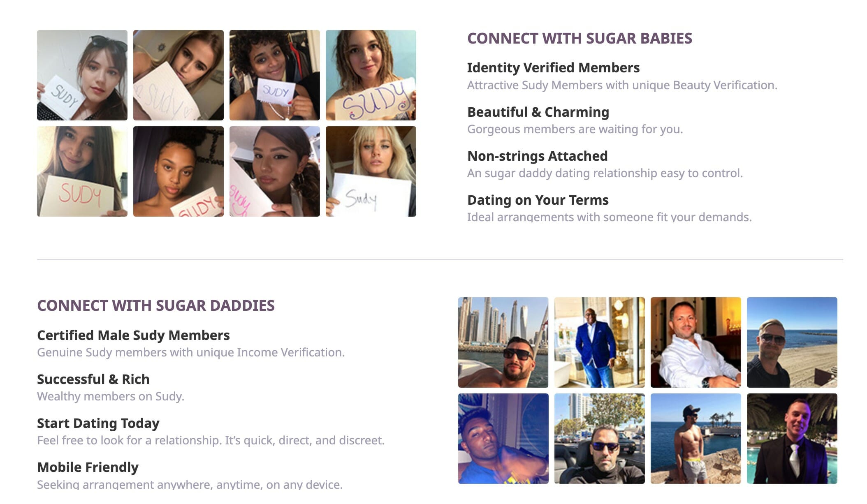Click the Dubai skyline yacht photo
Viewport: 867px width, 504px height.
point(503,342)
